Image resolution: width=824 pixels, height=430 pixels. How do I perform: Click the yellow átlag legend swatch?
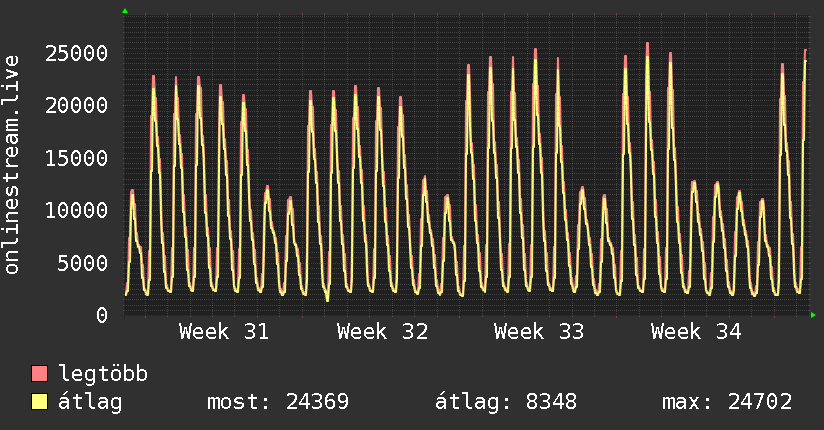point(39,402)
